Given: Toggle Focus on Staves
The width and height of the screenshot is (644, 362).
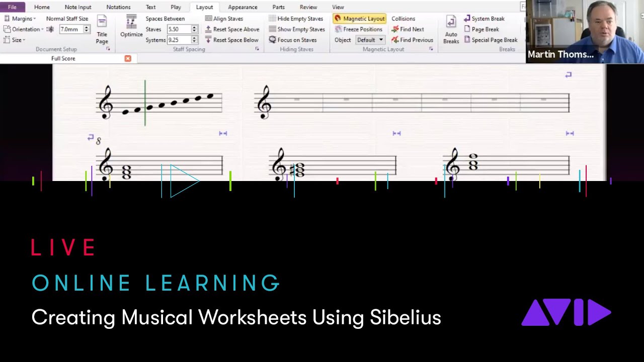Looking at the screenshot, I should click(292, 40).
